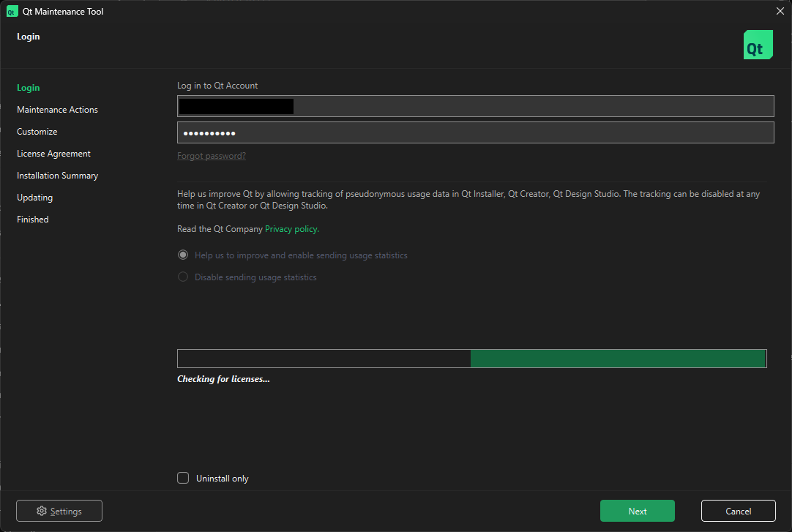
Task: Jump to Installation Summary step
Action: click(x=57, y=176)
